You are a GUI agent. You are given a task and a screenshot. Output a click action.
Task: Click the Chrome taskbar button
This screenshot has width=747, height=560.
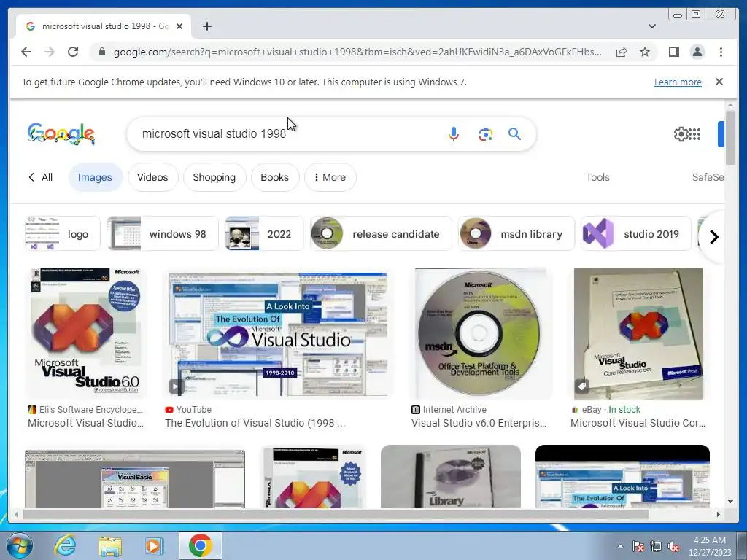[x=200, y=545]
